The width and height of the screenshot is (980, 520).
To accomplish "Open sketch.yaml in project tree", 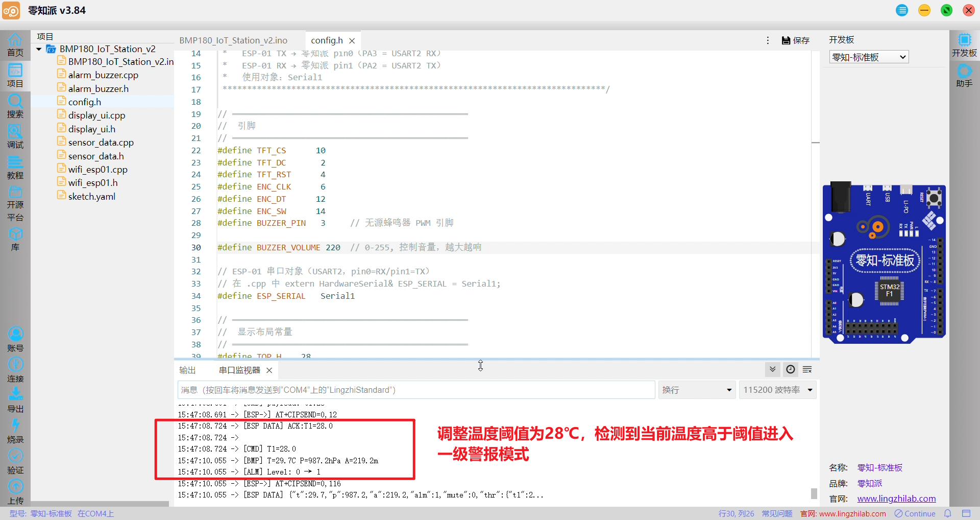I will tap(92, 197).
